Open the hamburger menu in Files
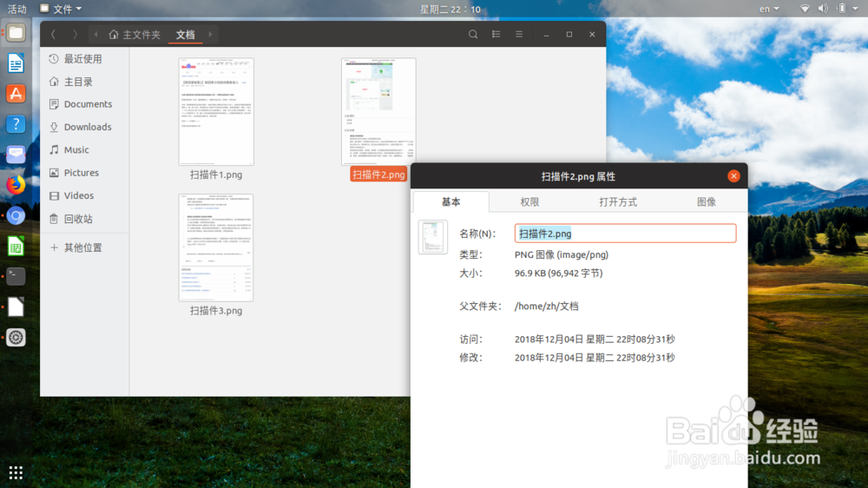868x488 pixels. pos(519,35)
